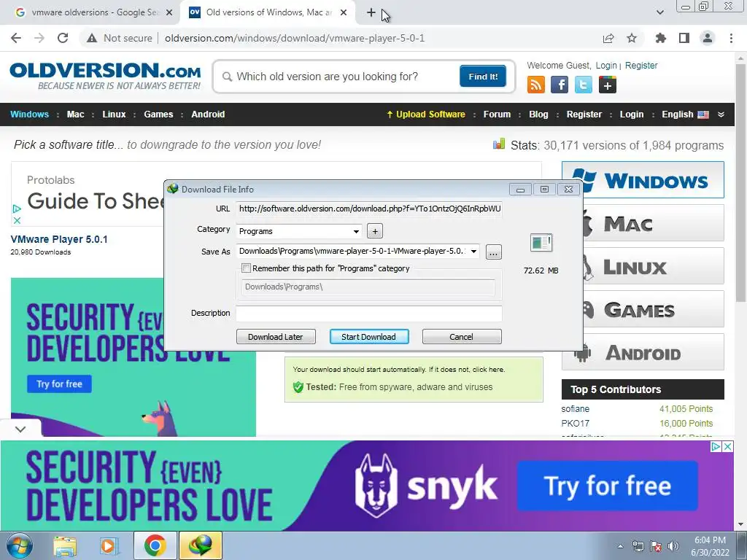Click the Register link beside Welcome Guest
Screen dimensions: 747x560
pos(641,66)
